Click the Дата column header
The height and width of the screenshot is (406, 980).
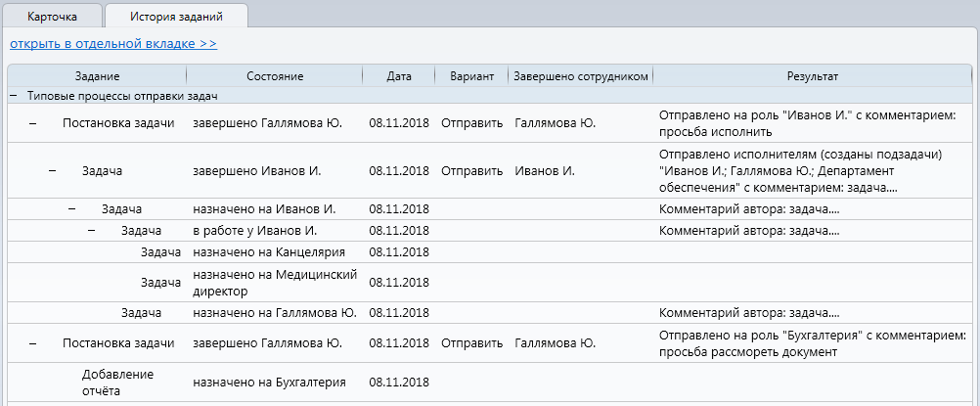pyautogui.click(x=399, y=76)
